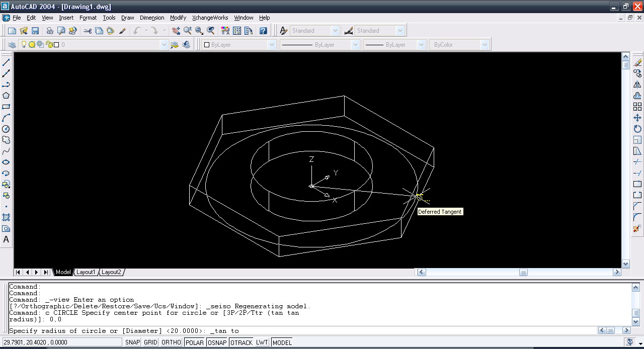Open the Standard dimension style dropdown
The width and height of the screenshot is (644, 349).
pos(400,31)
